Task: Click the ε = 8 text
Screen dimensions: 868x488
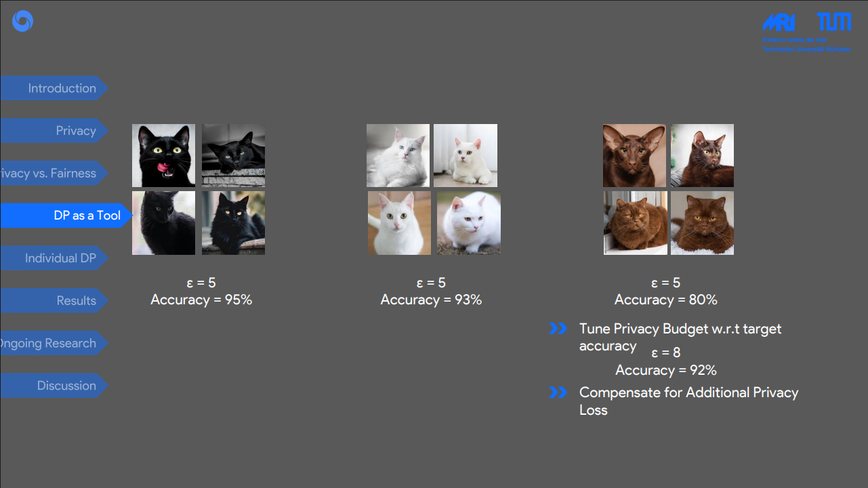Action: click(665, 352)
